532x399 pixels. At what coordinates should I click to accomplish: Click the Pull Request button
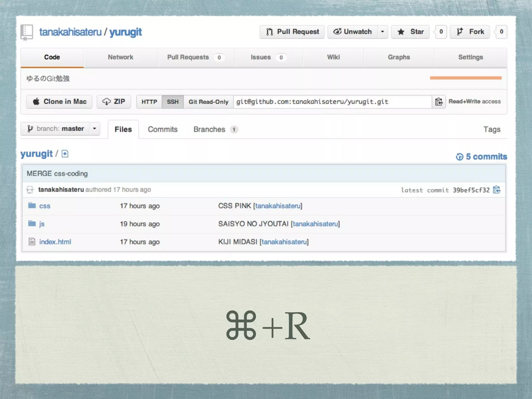pyautogui.click(x=292, y=32)
